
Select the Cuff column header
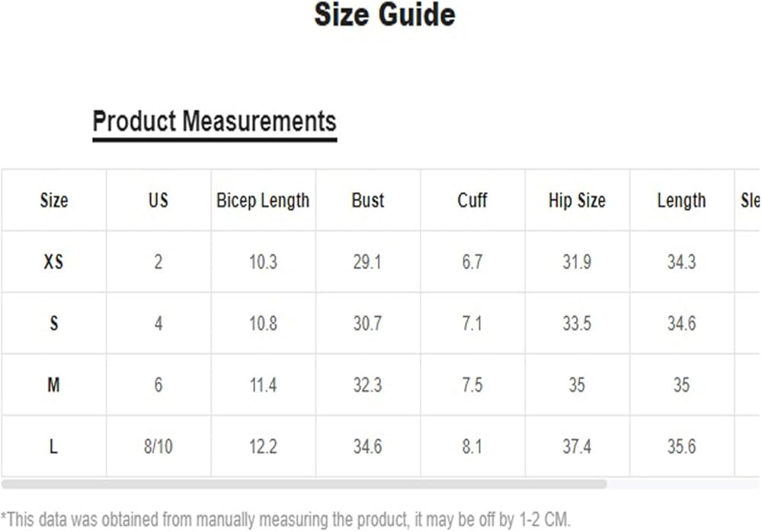(472, 200)
